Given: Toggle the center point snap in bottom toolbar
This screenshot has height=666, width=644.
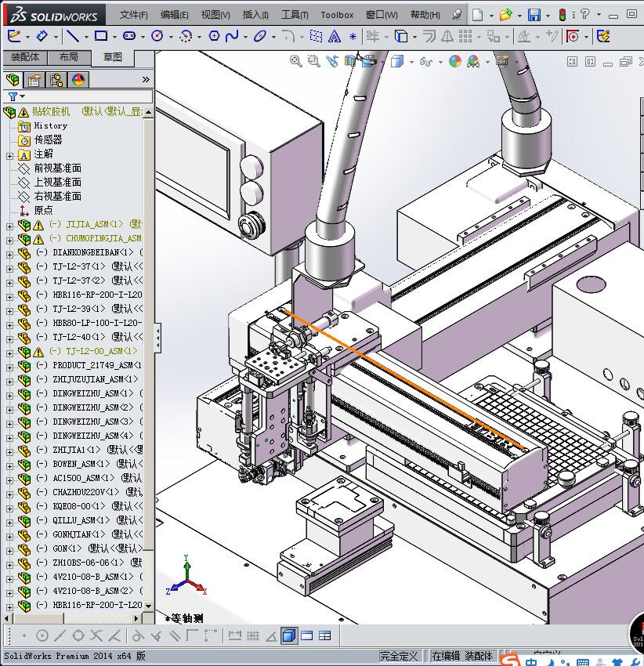Looking at the screenshot, I should pyautogui.click(x=42, y=635).
